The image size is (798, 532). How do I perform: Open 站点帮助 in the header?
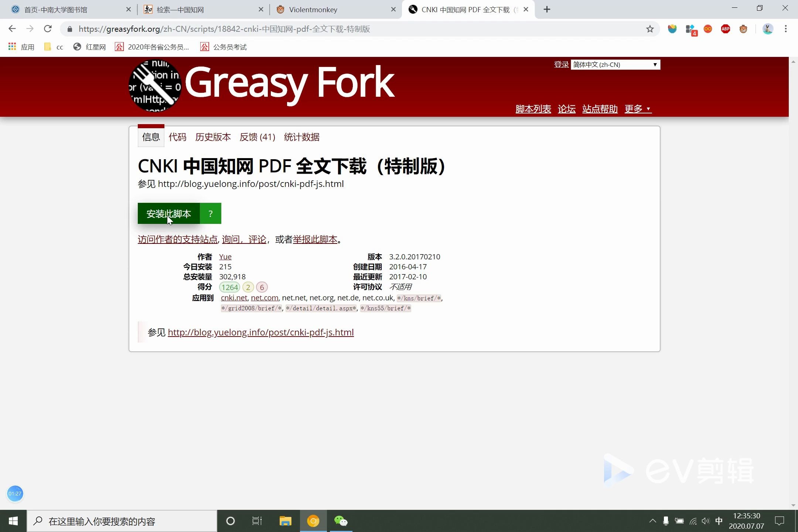click(x=600, y=109)
